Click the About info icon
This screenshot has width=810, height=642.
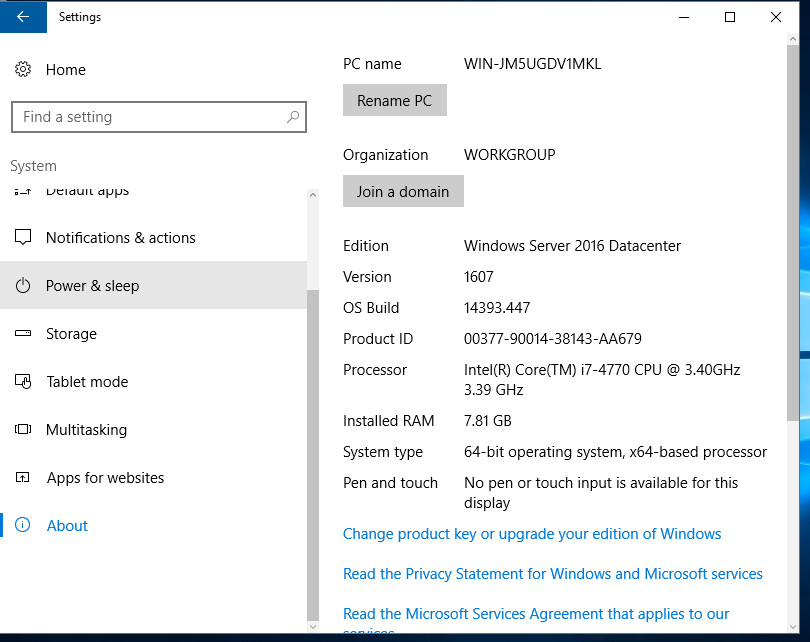click(23, 525)
